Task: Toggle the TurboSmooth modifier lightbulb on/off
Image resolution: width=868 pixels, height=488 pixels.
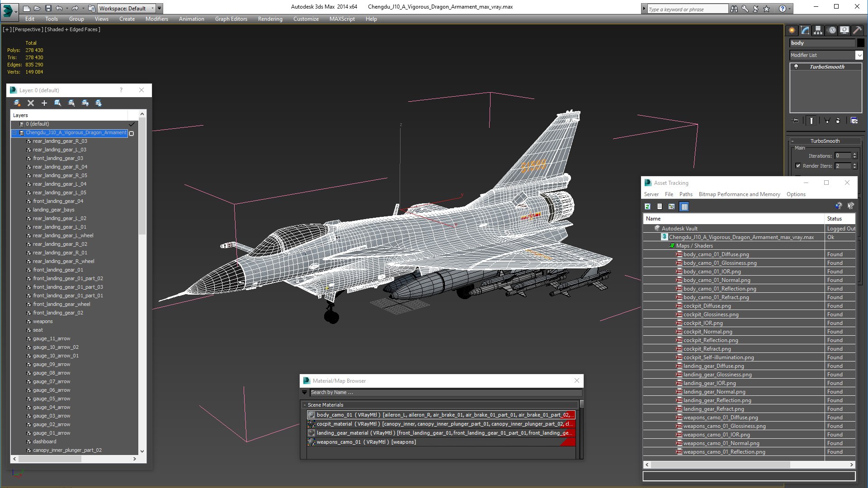Action: point(796,67)
